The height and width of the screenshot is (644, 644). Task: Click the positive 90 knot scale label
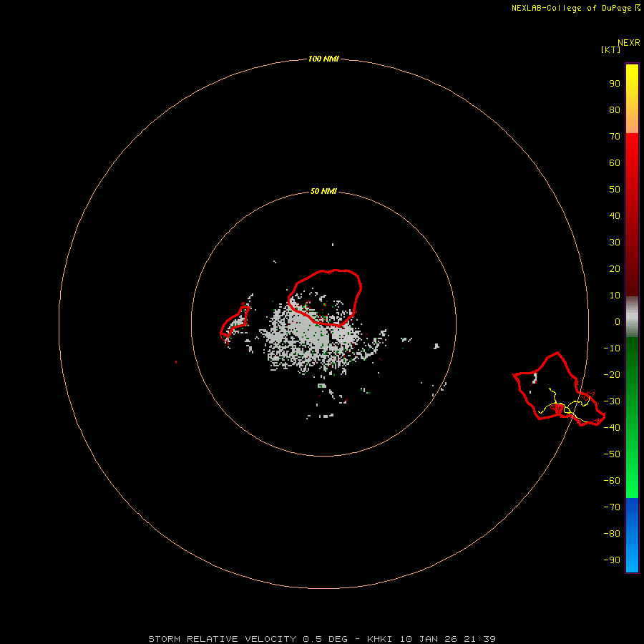(x=615, y=84)
